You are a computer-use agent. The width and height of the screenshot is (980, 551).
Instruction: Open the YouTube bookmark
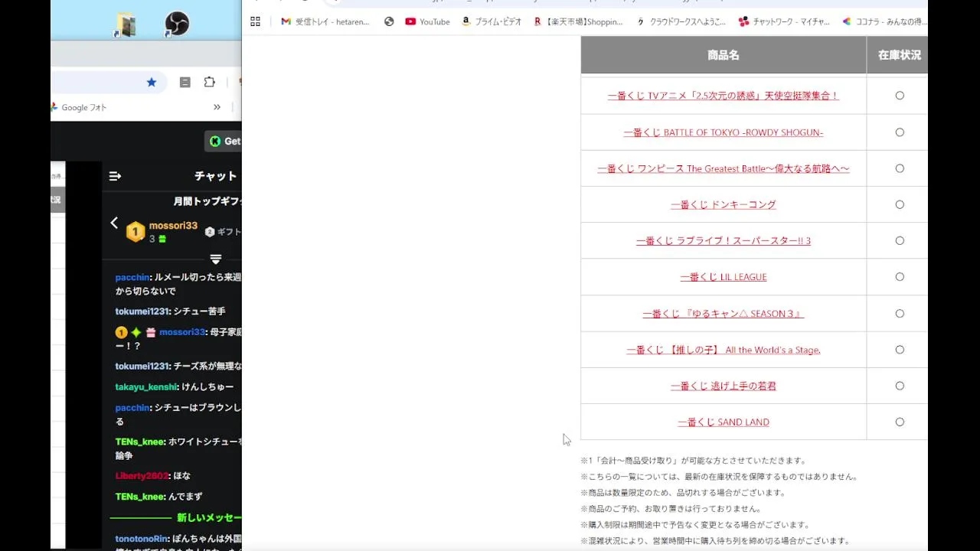tap(427, 21)
